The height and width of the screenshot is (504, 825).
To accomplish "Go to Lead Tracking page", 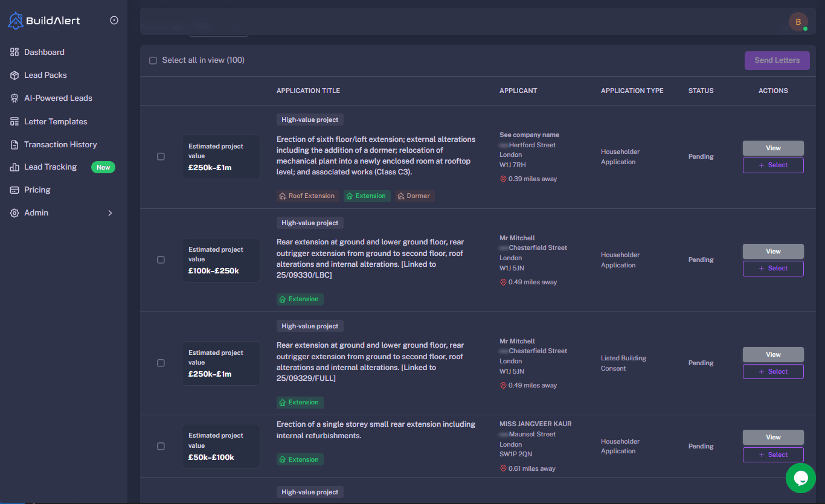I will pos(50,167).
